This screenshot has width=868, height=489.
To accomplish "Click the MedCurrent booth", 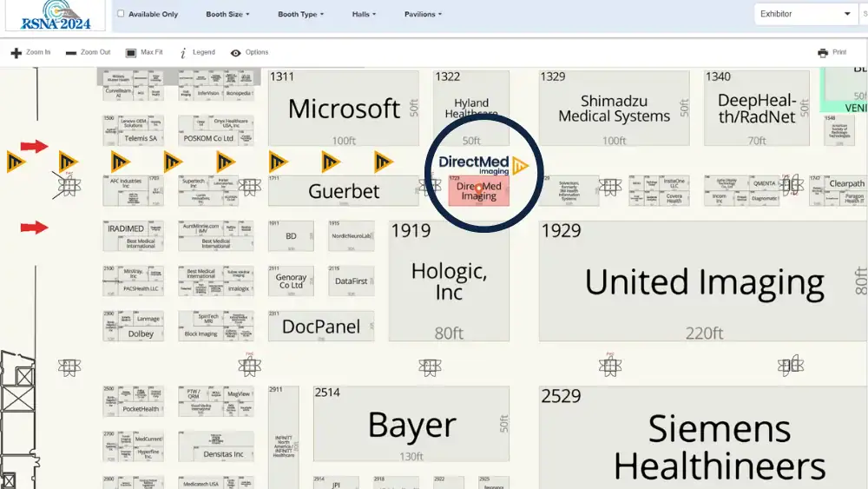I will pos(148,439).
